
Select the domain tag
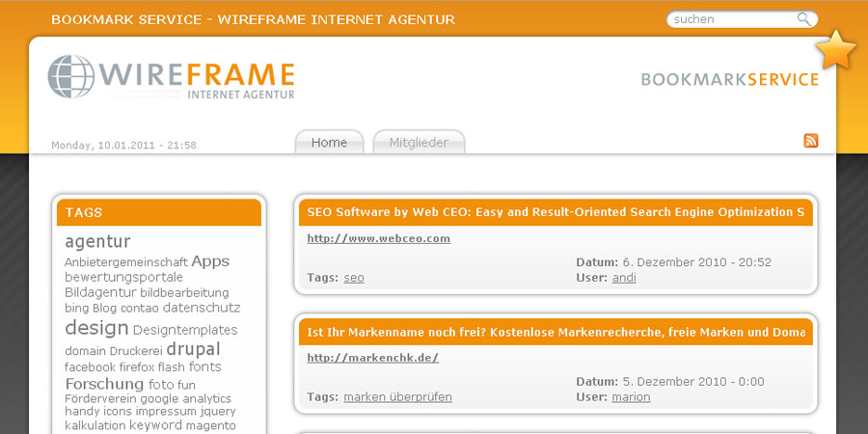[85, 351]
